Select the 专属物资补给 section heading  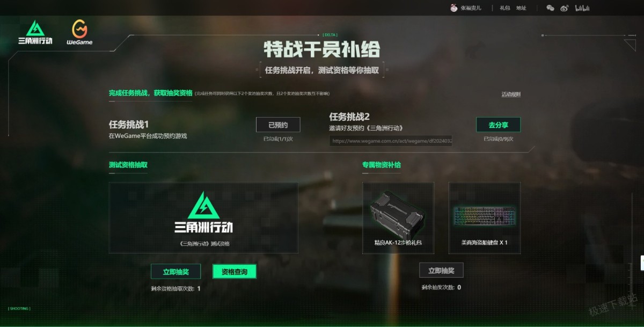(382, 165)
